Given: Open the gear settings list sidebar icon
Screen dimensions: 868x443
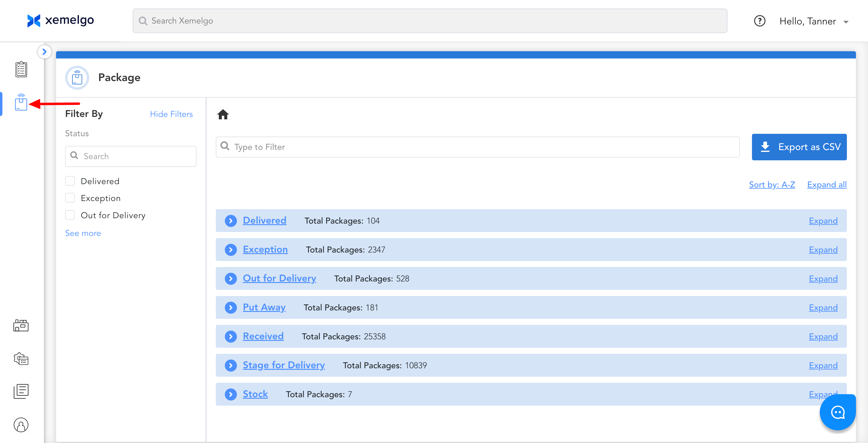Looking at the screenshot, I should 21,359.
